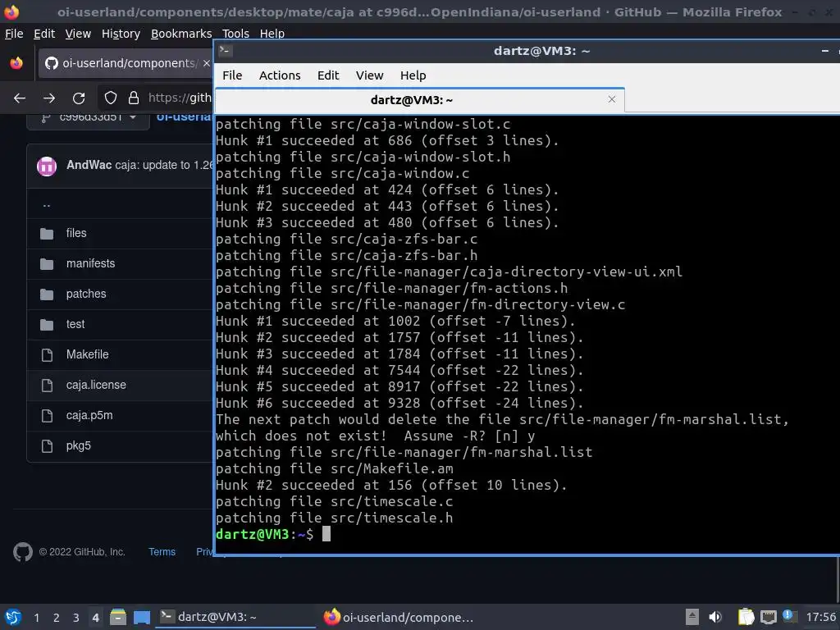Open the terminal View menu
The height and width of the screenshot is (630, 840).
pos(370,75)
